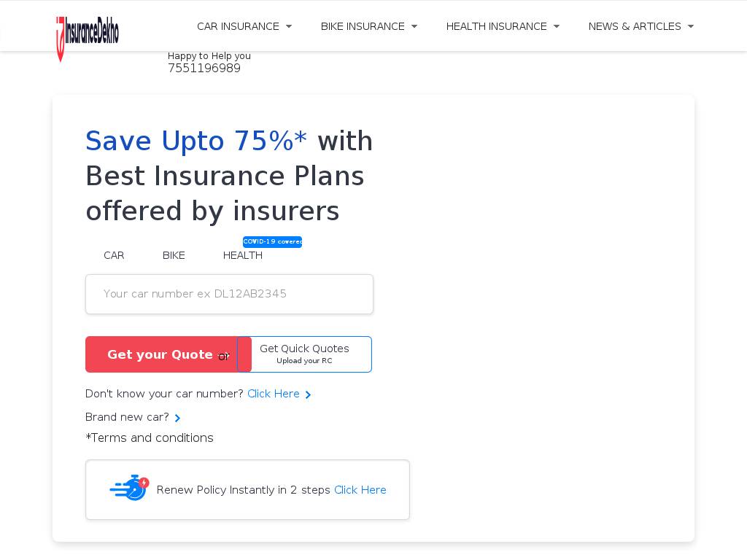The width and height of the screenshot is (747, 560).
Task: Expand Health Insurance menu
Action: (503, 26)
